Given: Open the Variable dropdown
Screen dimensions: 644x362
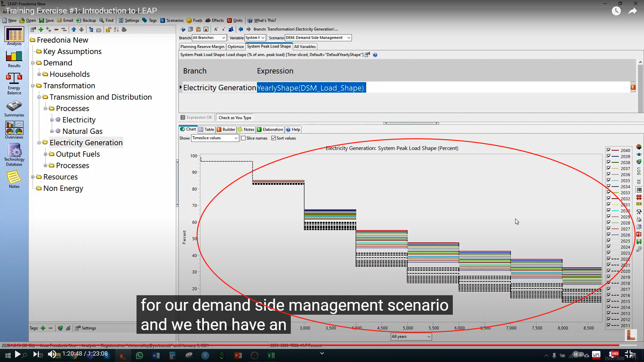Looking at the screenshot, I should pyautogui.click(x=255, y=38).
